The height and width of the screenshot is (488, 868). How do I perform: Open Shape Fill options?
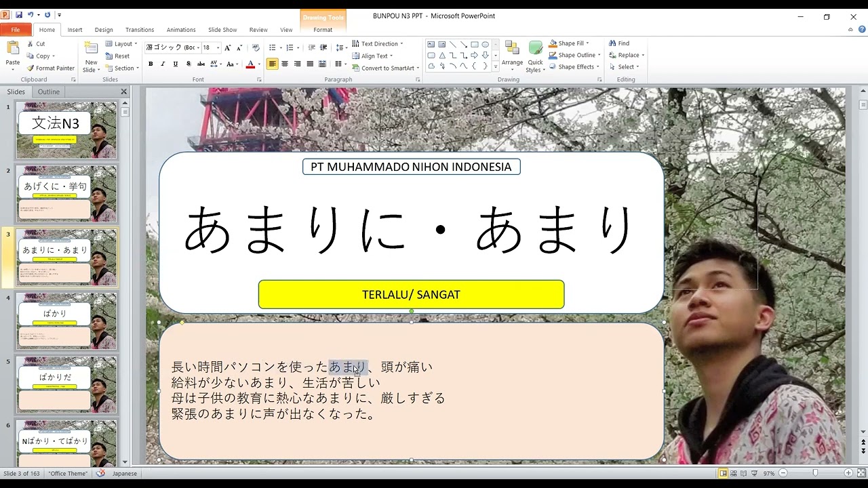tap(568, 43)
